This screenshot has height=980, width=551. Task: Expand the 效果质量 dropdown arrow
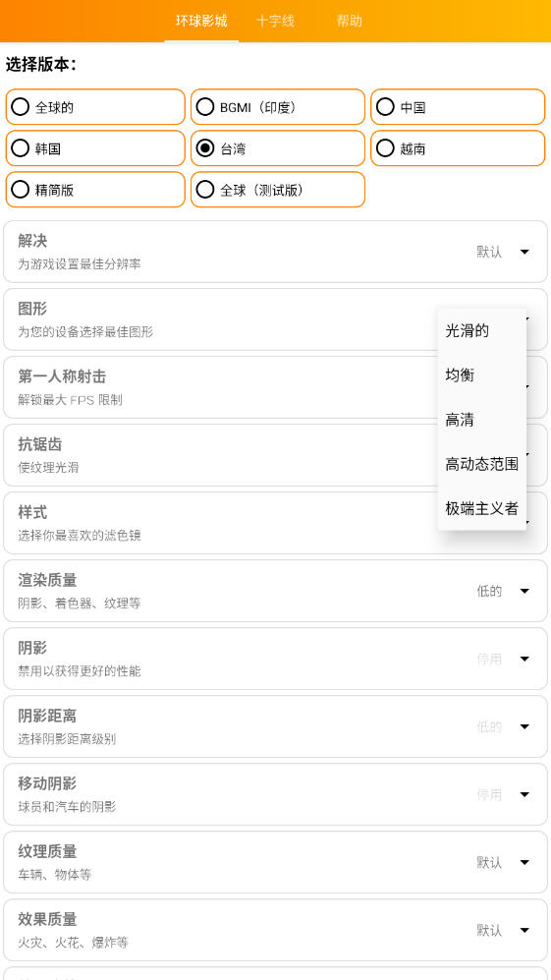[x=524, y=931]
